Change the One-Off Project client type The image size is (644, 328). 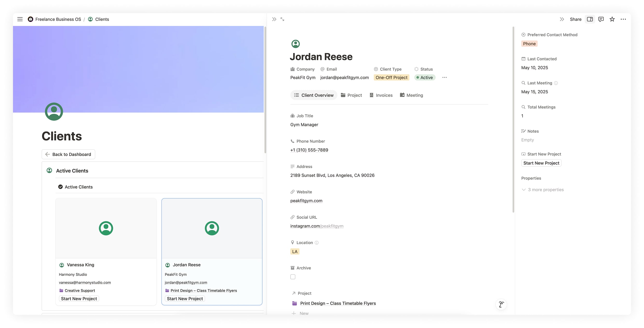click(391, 77)
